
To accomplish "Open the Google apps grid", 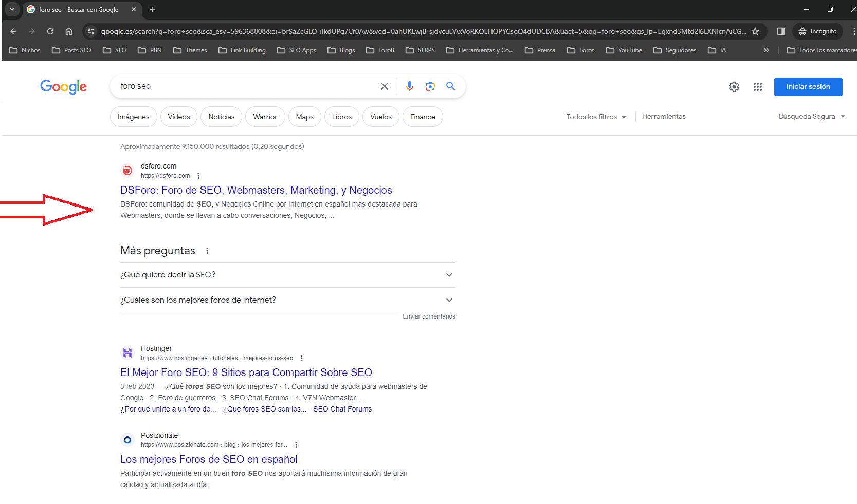I will 757,87.
